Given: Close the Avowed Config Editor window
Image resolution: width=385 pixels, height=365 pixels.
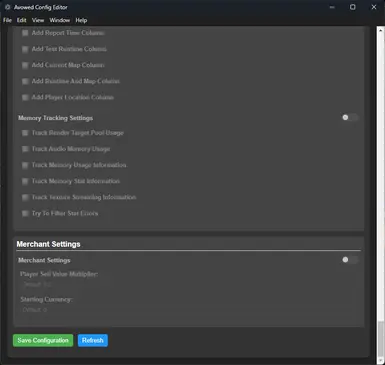Looking at the screenshot, I should 374,7.
